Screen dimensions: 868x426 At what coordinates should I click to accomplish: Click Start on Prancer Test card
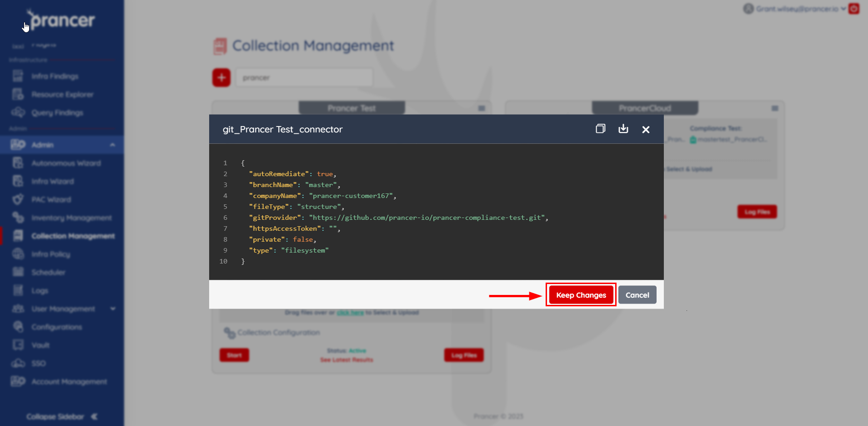[234, 355]
